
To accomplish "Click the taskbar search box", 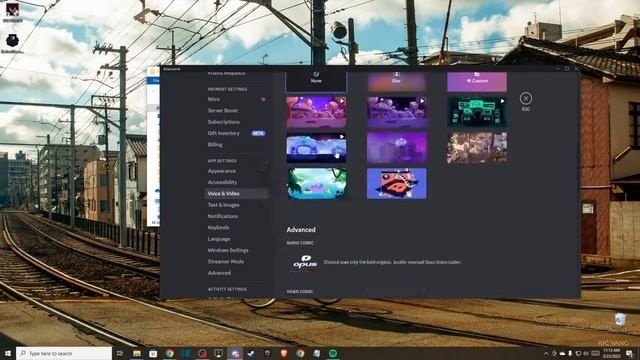I will [64, 353].
